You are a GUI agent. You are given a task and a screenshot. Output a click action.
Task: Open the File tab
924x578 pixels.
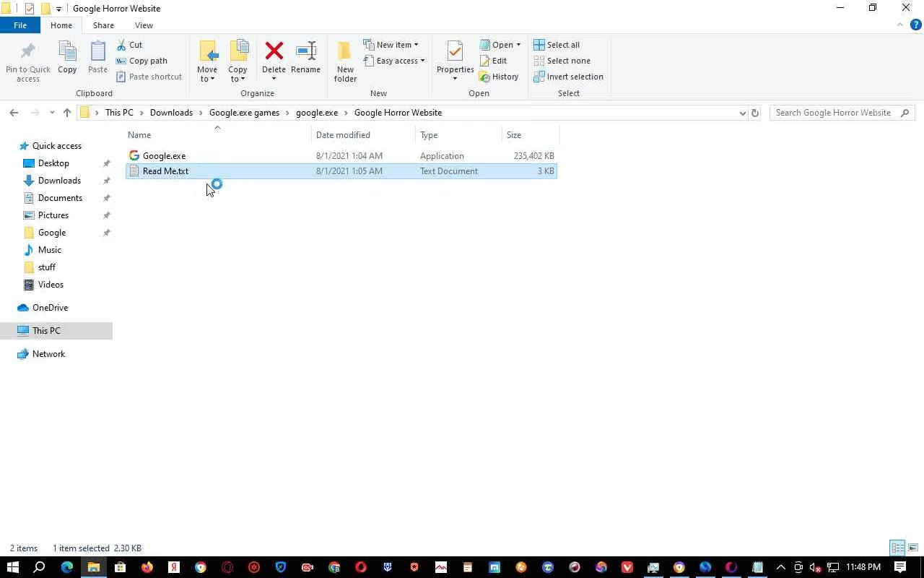(x=20, y=25)
